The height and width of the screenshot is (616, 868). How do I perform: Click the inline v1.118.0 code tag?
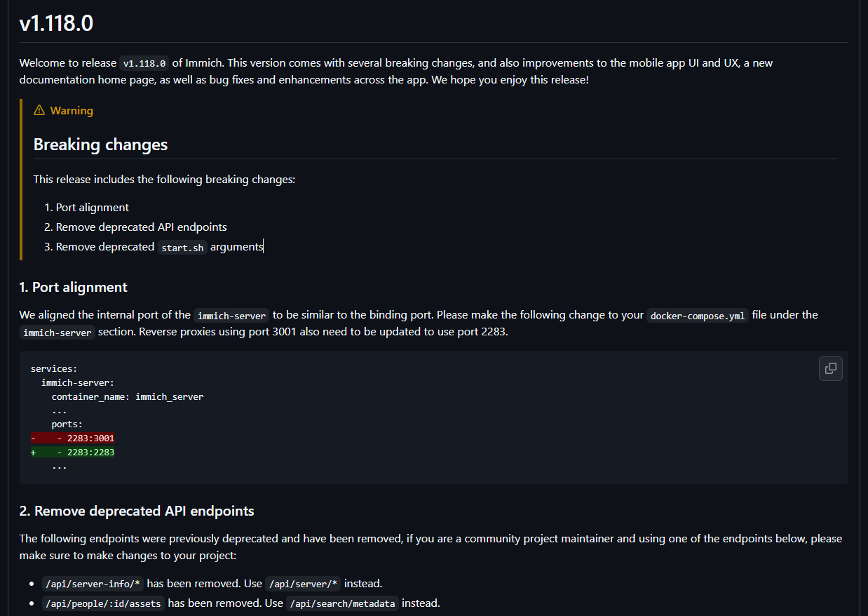point(144,63)
